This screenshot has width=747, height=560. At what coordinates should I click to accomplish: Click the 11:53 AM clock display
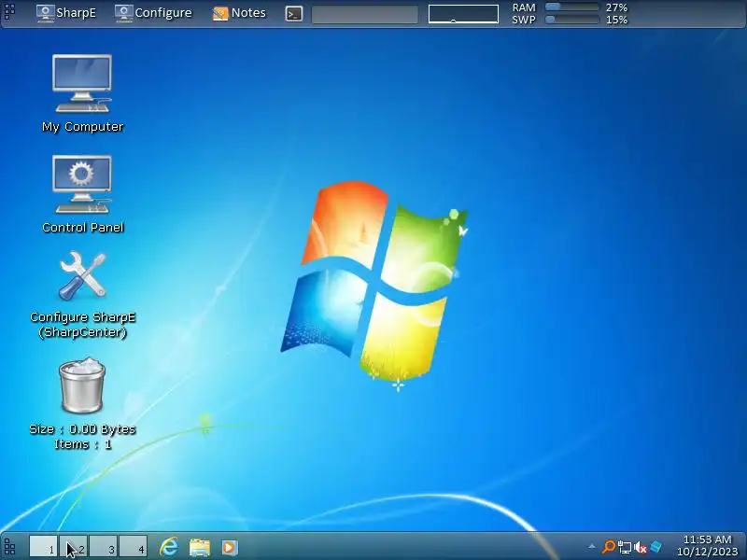point(708,539)
